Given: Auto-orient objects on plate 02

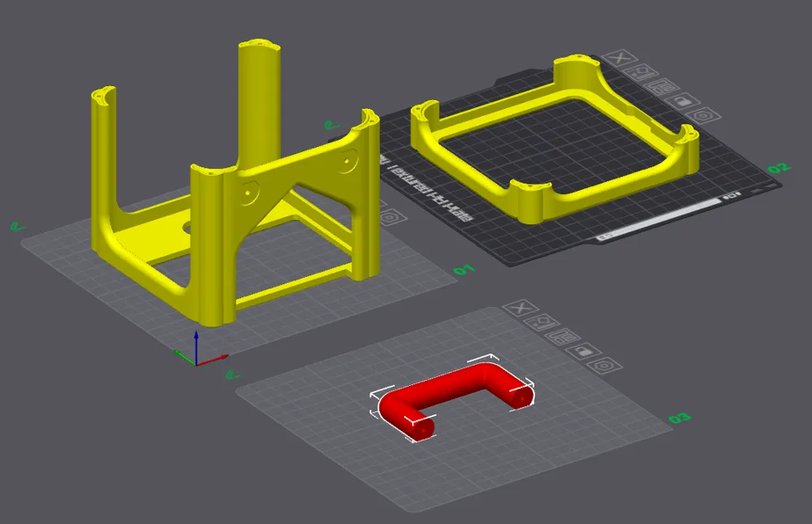Looking at the screenshot, I should pos(641,72).
